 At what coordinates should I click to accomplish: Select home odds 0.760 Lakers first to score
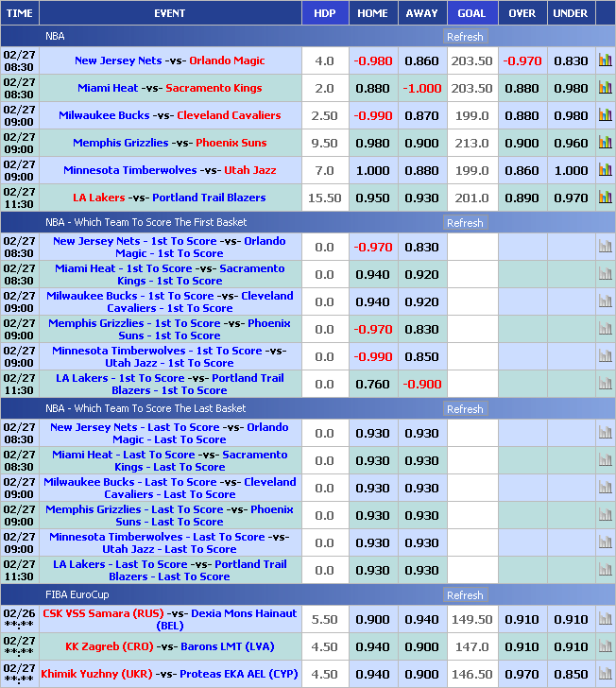pyautogui.click(x=372, y=384)
